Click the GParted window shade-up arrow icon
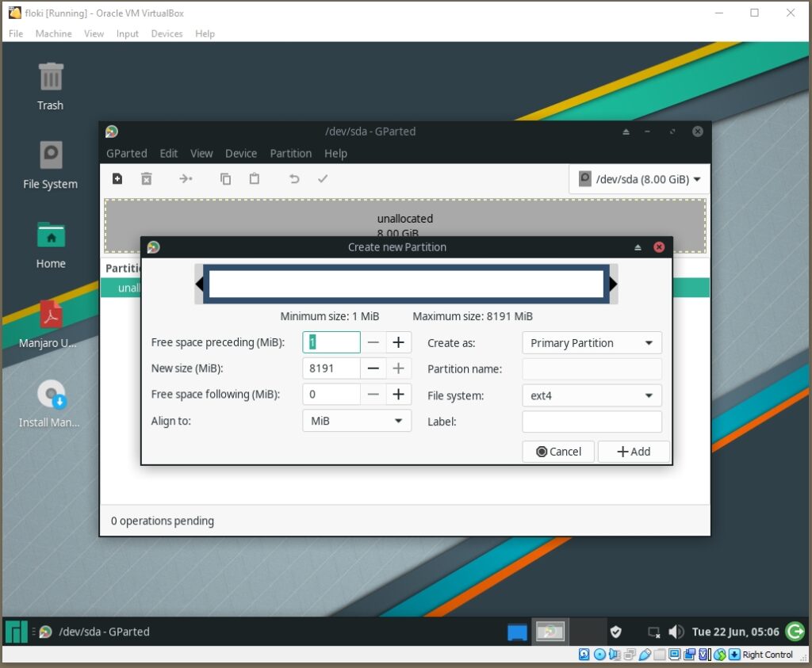This screenshot has width=812, height=668. (626, 132)
